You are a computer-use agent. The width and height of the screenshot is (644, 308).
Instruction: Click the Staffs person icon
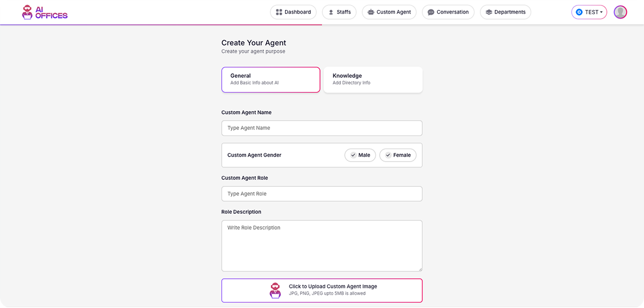point(331,12)
